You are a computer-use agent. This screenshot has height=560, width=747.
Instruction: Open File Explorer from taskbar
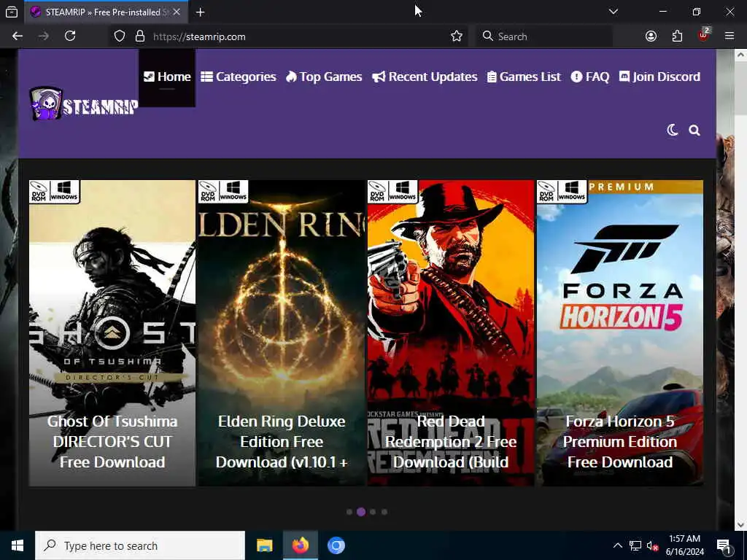(264, 545)
